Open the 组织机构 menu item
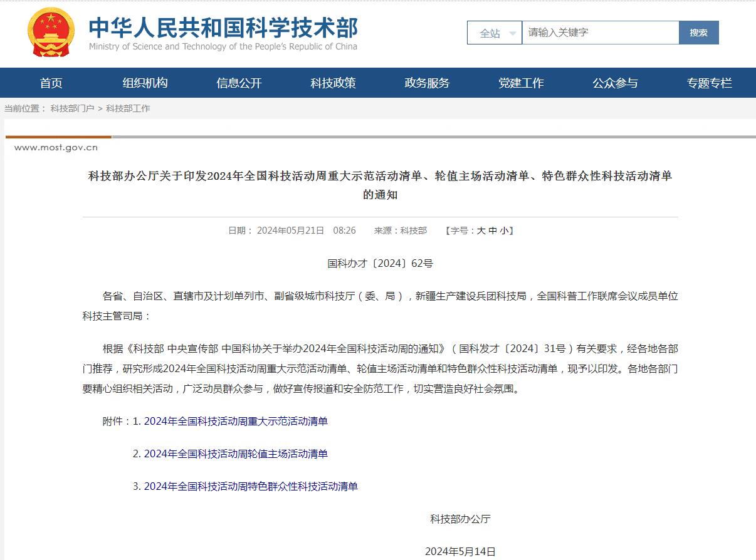The height and width of the screenshot is (560, 756). (145, 83)
